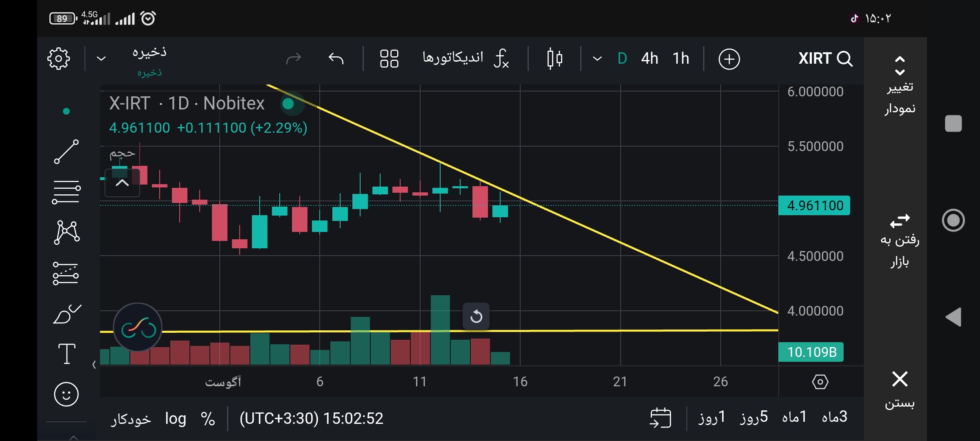Viewport: 980px width, 441px height.
Task: Select the crosshair dot cursor tool
Action: pyautogui.click(x=66, y=111)
